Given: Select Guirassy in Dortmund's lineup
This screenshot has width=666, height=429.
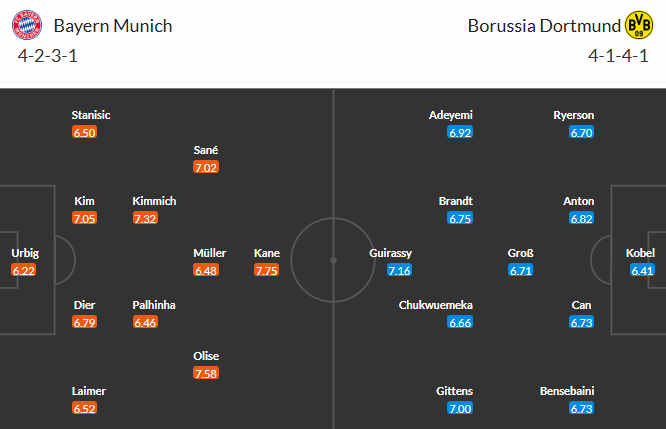Looking at the screenshot, I should (390, 253).
